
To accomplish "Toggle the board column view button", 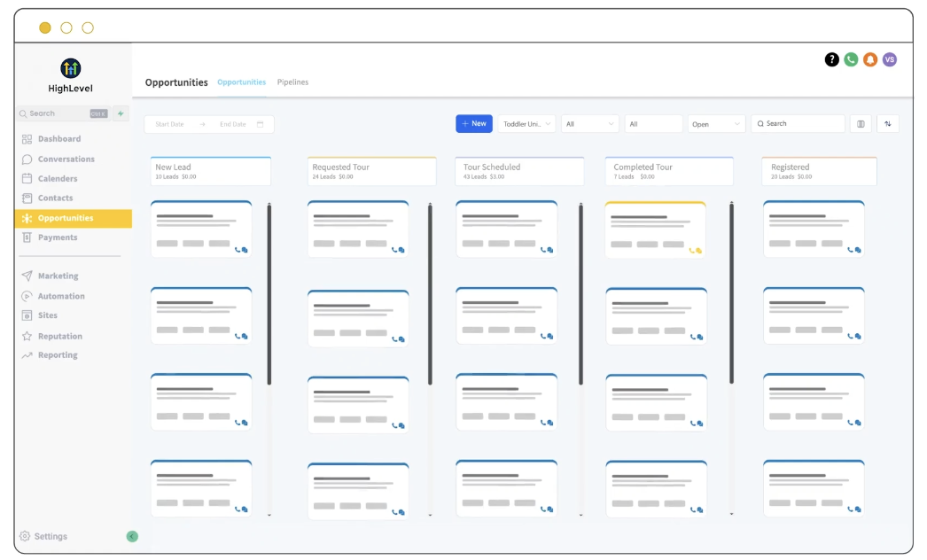I will coord(861,124).
